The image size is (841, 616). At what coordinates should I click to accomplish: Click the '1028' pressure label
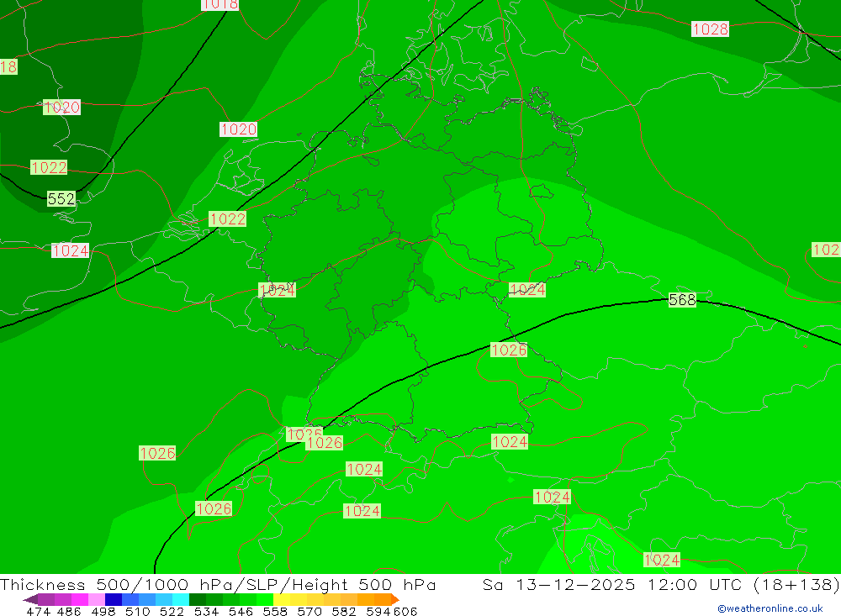coord(710,29)
